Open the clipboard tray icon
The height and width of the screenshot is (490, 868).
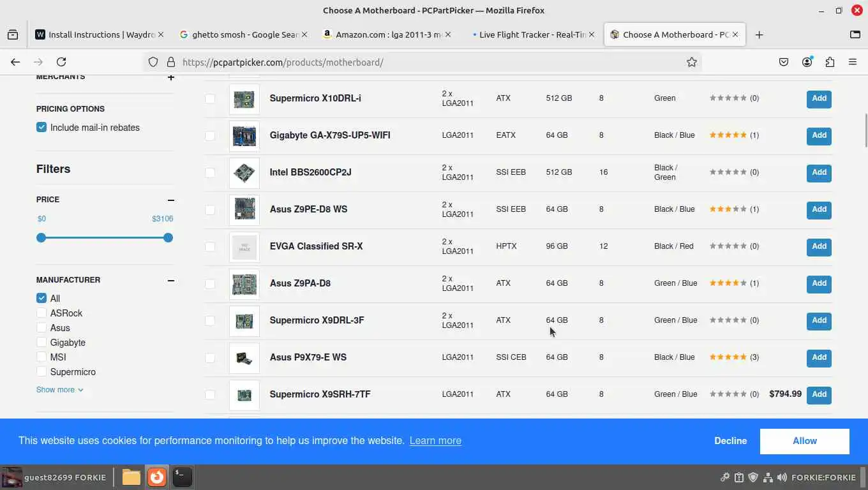(x=739, y=477)
